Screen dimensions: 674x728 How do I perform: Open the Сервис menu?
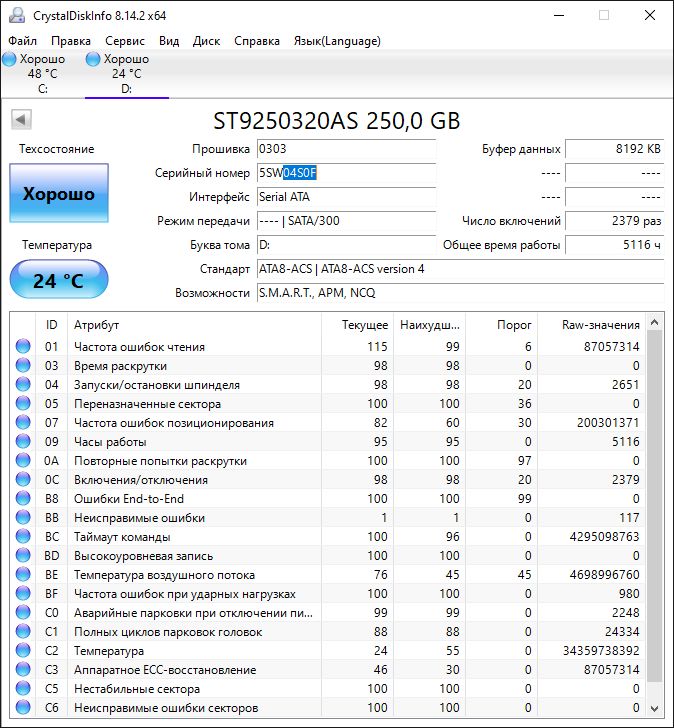click(125, 41)
